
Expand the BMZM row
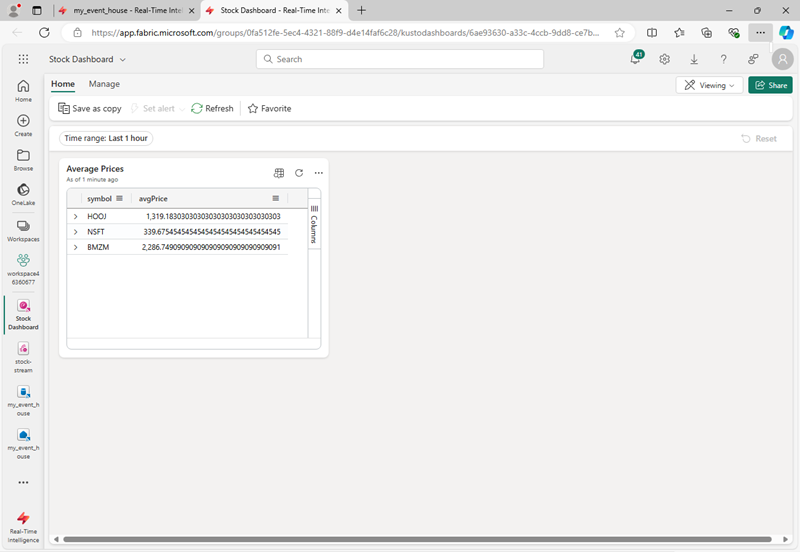[76, 247]
